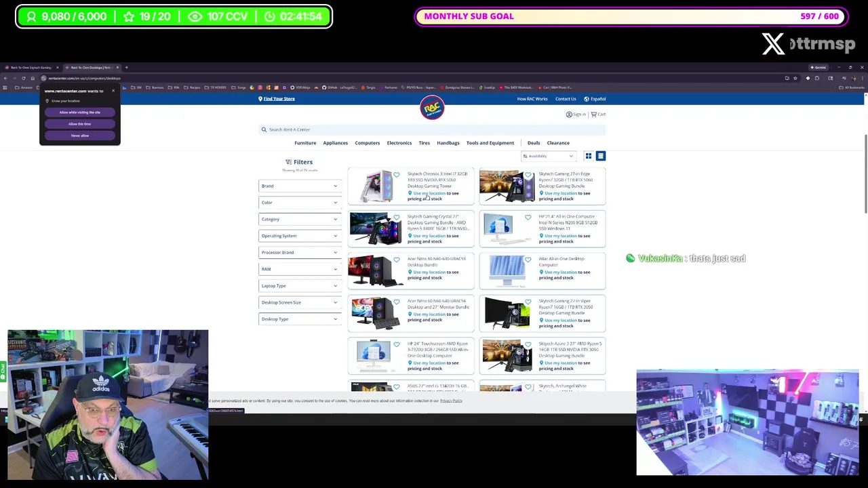This screenshot has width=868, height=488.
Task: Favorite the HP 24" Touchscreen All-in-One heart
Action: pos(397,345)
